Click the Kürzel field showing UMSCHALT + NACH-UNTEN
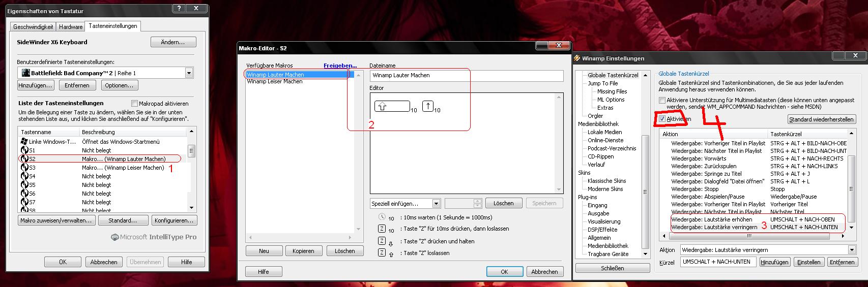This screenshot has width=868, height=287. pos(718,262)
